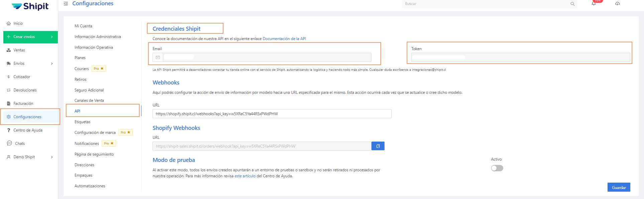Click the Token field
Image resolution: width=644 pixels, height=199 pixels.
(x=521, y=57)
